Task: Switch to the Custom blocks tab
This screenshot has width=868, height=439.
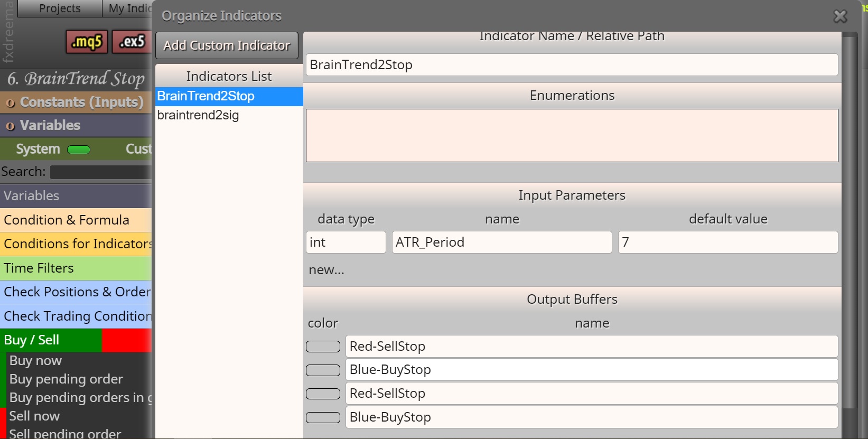Action: 138,149
